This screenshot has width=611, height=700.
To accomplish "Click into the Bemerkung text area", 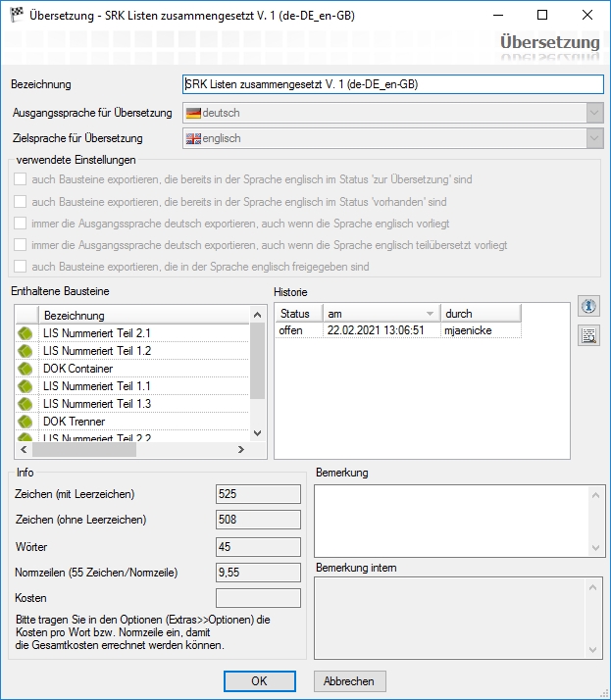I will [452, 521].
